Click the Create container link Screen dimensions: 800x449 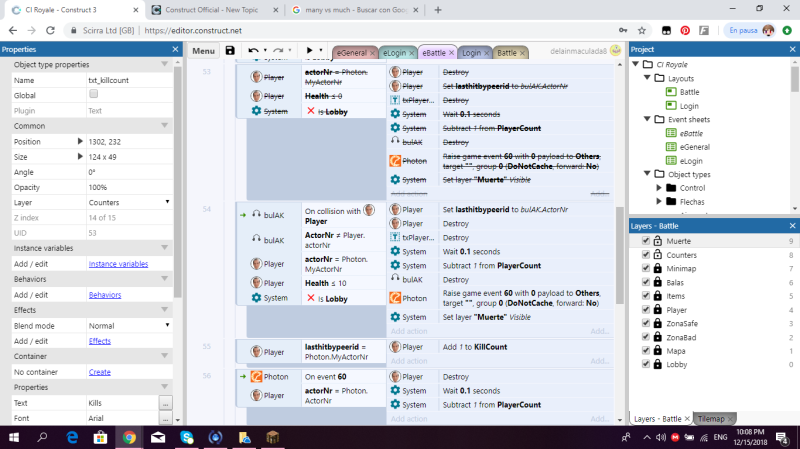point(99,372)
